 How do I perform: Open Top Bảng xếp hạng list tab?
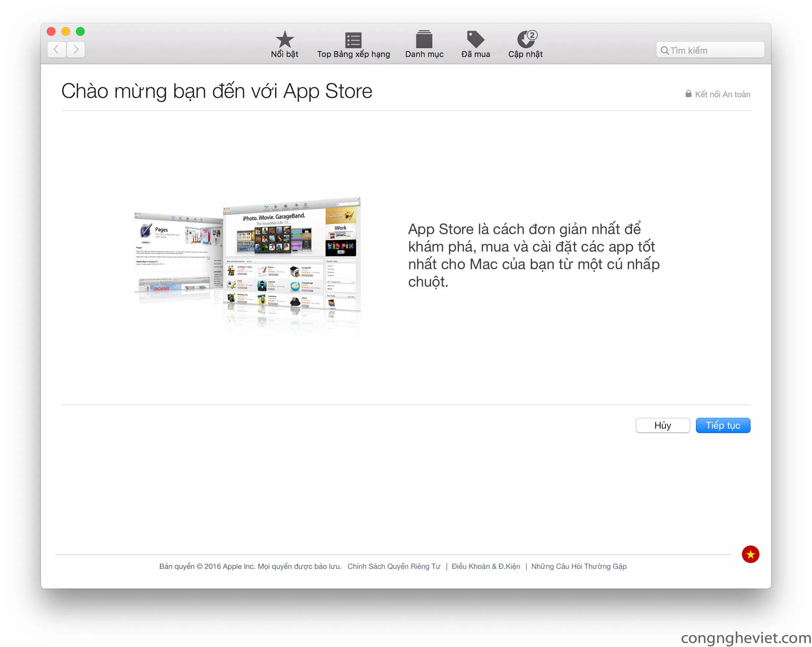point(353,45)
